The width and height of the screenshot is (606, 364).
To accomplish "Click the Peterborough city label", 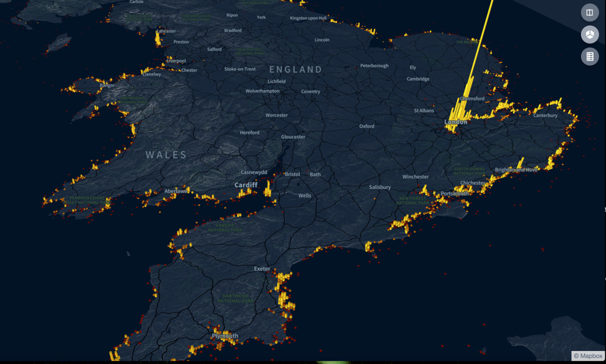I will [374, 66].
